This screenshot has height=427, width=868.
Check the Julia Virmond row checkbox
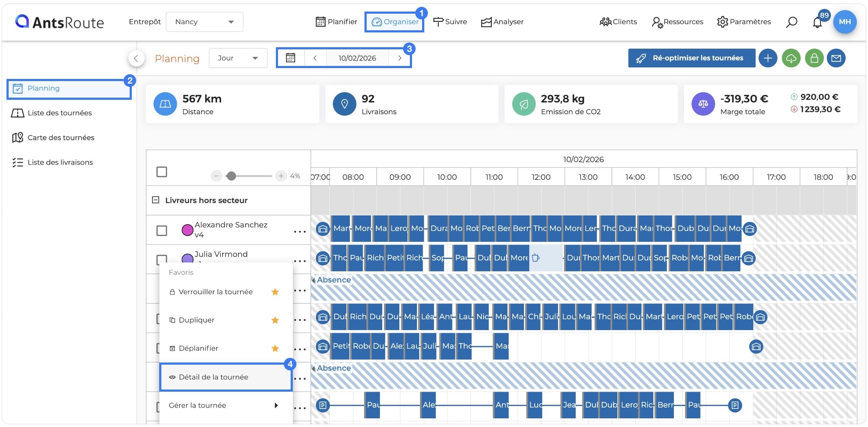[162, 259]
